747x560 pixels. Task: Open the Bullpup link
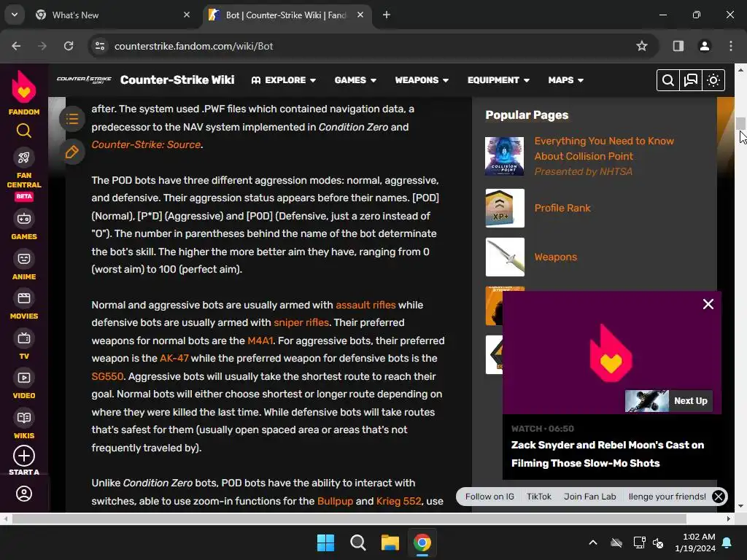[x=335, y=501]
